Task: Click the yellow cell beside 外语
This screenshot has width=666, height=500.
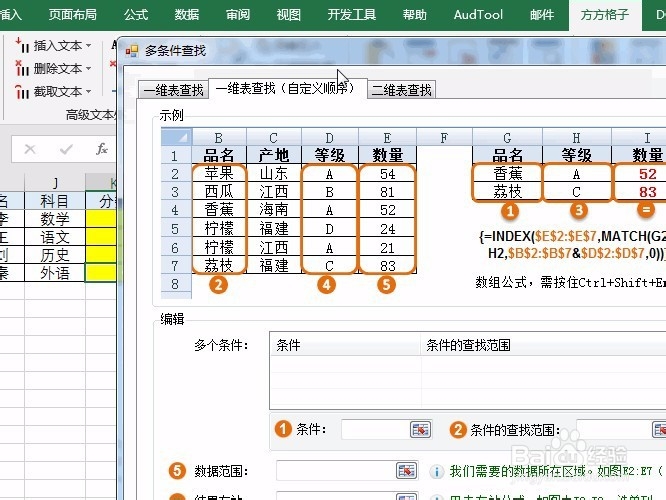Action: tap(101, 273)
